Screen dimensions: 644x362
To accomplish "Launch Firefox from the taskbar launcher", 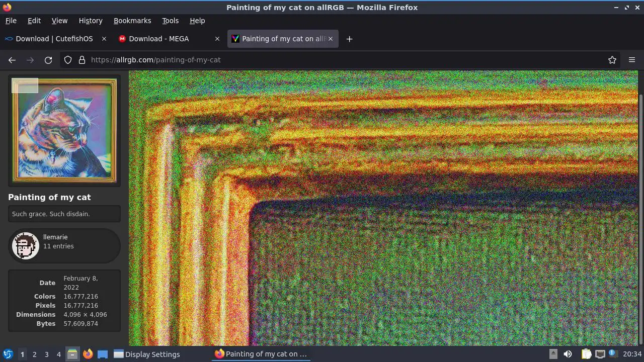I will coord(88,354).
